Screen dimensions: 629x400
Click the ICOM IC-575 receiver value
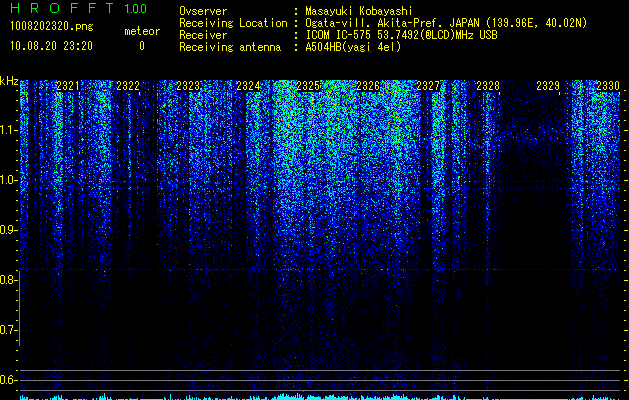click(x=401, y=35)
